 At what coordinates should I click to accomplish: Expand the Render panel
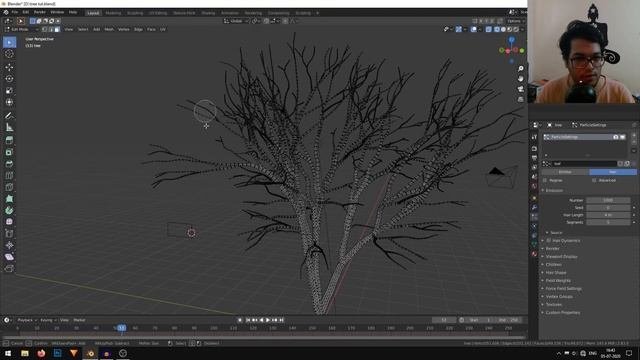[x=553, y=249]
